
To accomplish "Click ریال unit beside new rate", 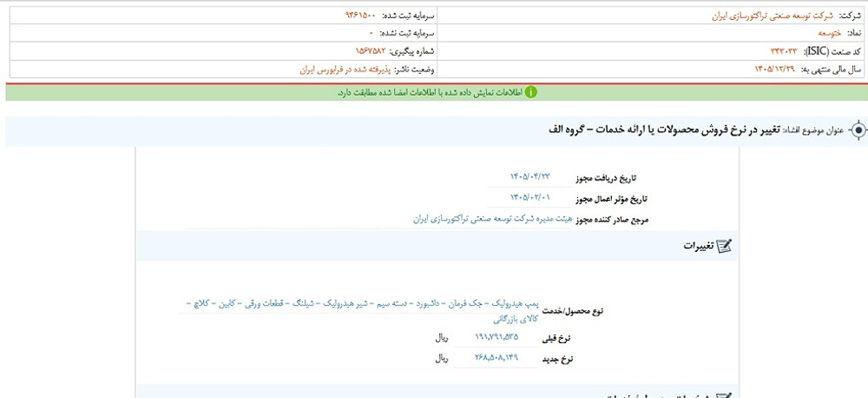I will (442, 359).
